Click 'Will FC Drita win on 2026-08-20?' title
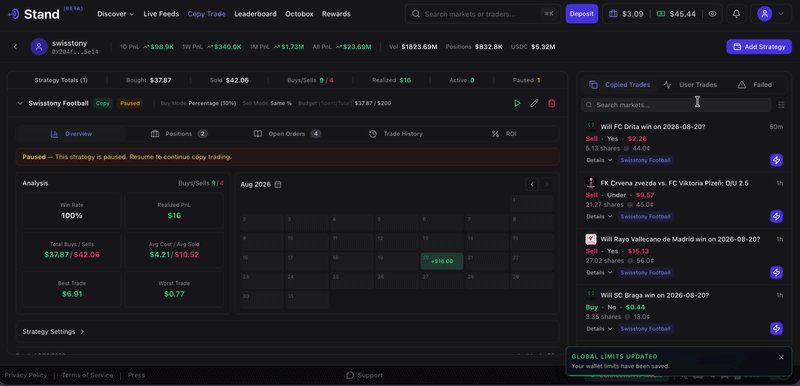Screen dimensions: 800x386 pyautogui.click(x=653, y=126)
